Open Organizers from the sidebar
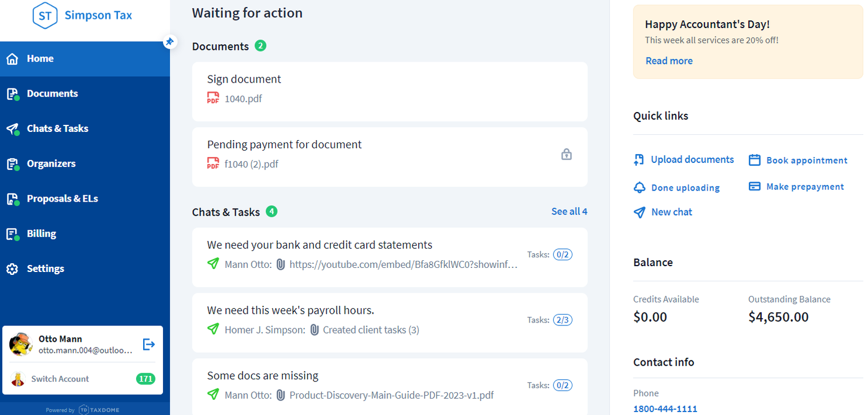 (51, 164)
